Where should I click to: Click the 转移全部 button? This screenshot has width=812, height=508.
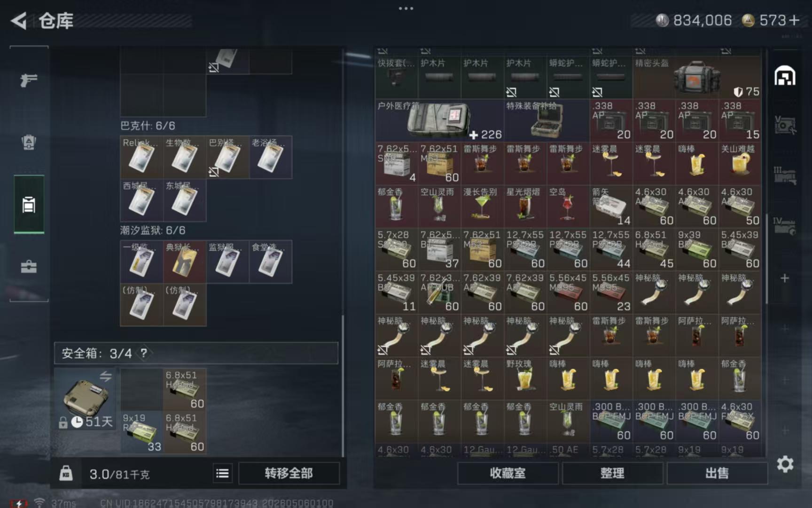(x=289, y=473)
